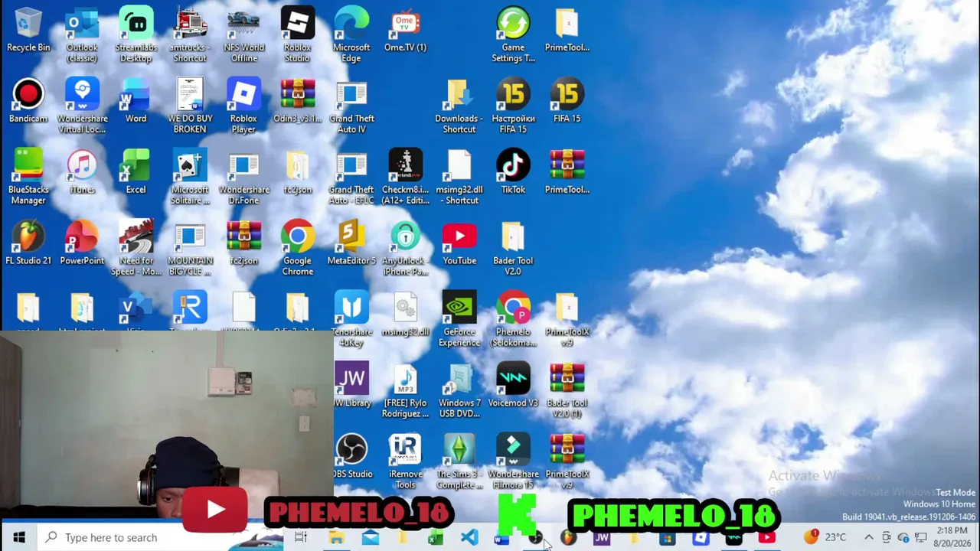Open MetaEditor 5 desktop icon
The width and height of the screenshot is (980, 551).
pos(351,244)
